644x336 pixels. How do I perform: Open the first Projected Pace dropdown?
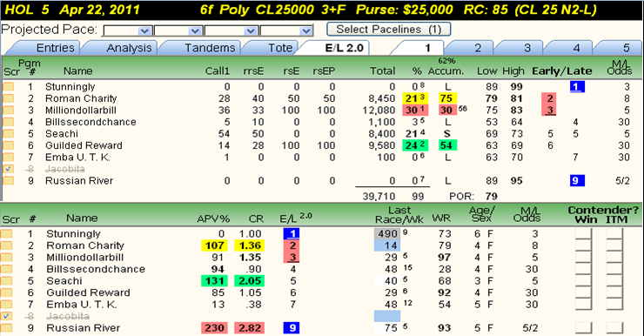pyautogui.click(x=127, y=30)
